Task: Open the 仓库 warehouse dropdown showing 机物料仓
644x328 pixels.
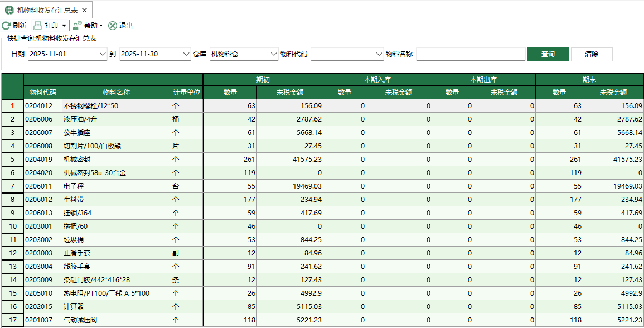Action: click(273, 54)
